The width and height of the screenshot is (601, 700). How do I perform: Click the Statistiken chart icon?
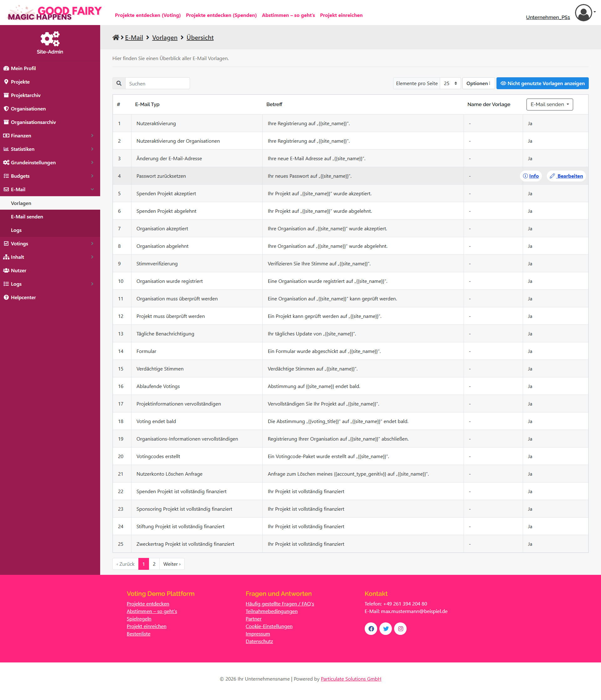[x=6, y=149]
